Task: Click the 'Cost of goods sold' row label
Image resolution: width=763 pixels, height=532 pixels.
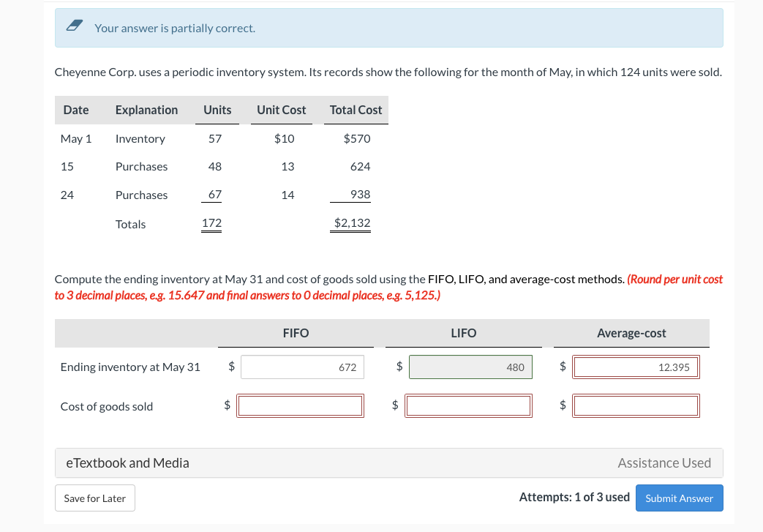Action: [107, 406]
